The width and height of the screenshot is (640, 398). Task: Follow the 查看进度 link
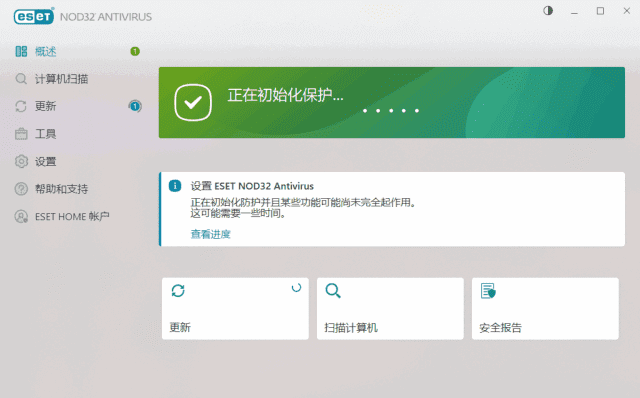click(211, 234)
